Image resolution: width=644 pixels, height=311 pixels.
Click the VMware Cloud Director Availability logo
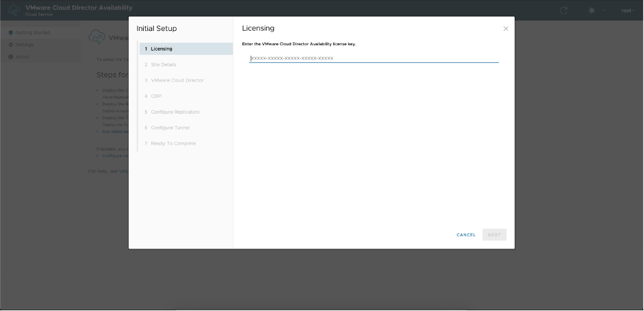pos(13,10)
